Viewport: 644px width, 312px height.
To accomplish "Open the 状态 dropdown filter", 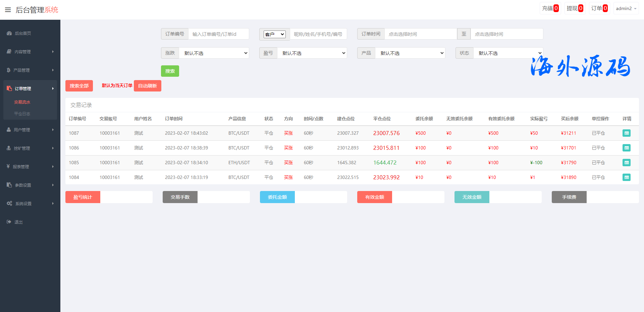I will click(x=508, y=53).
